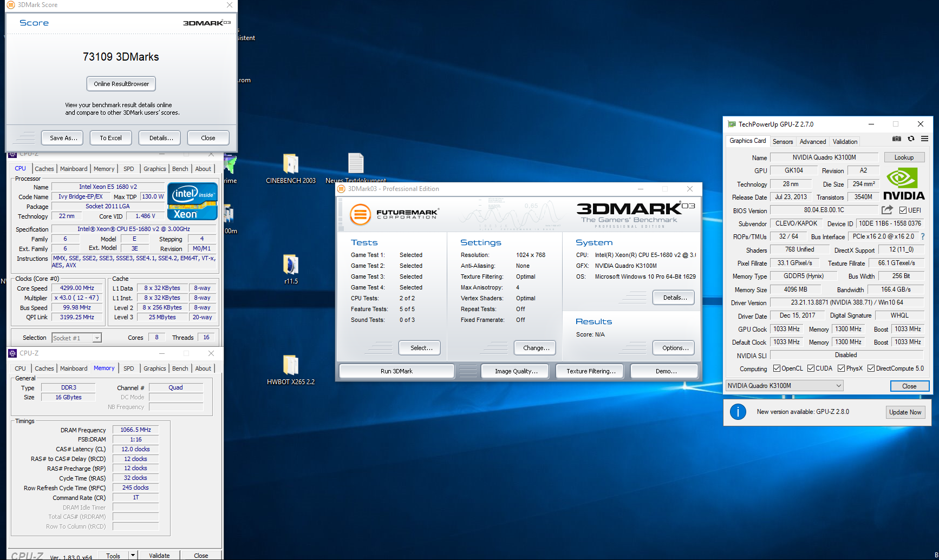939x560 pixels.
Task: Click the System Details button in 3DMark03
Action: 675,298
